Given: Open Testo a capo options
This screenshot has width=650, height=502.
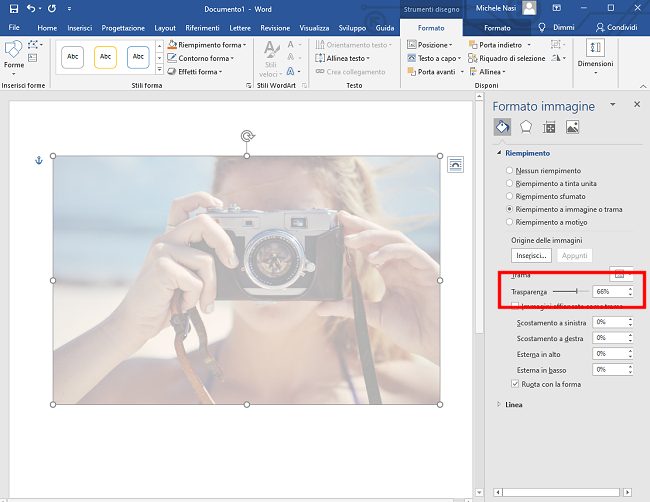Looking at the screenshot, I should click(x=434, y=58).
